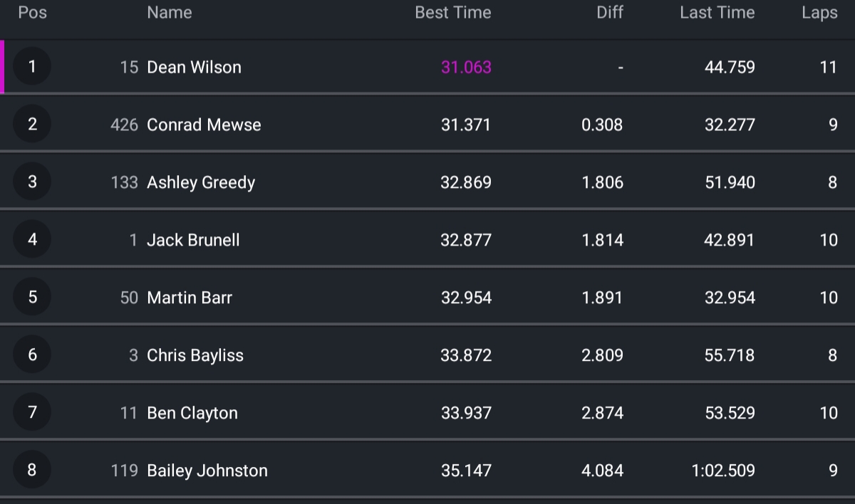Click Martin Barr's row
This screenshot has width=855, height=504.
[x=427, y=298]
